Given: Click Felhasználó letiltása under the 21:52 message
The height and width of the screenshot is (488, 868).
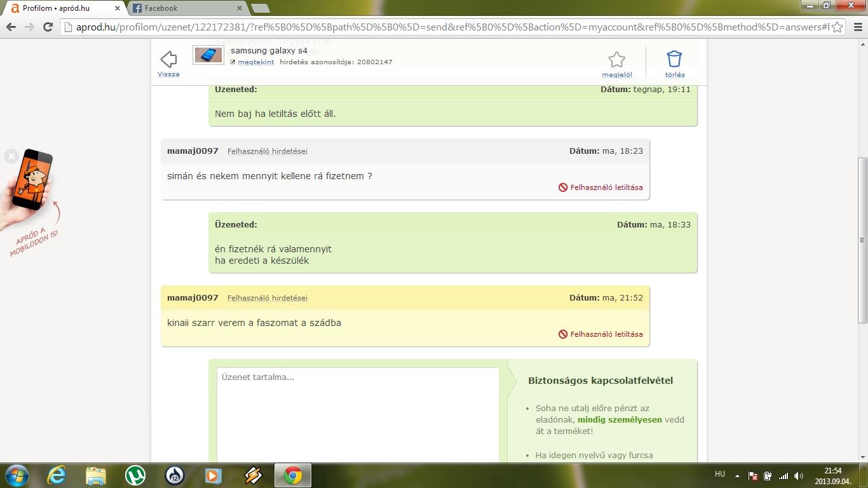Looking at the screenshot, I should [600, 334].
